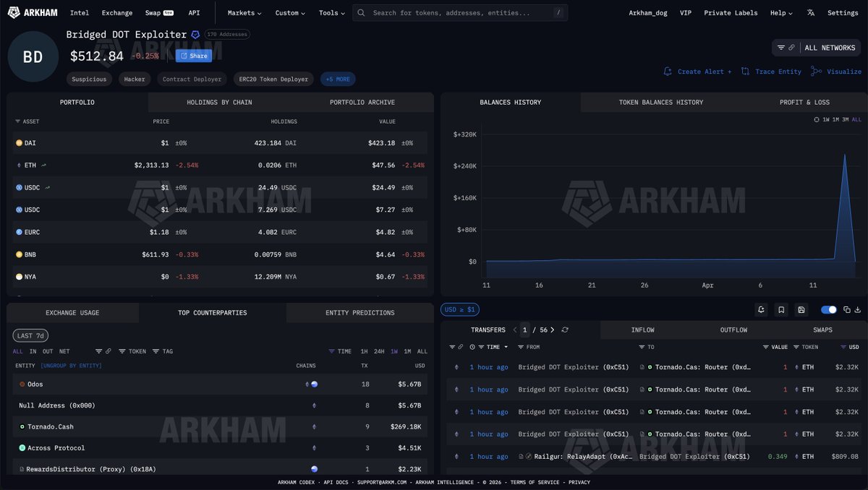Click the Trace Entity icon

pos(745,72)
